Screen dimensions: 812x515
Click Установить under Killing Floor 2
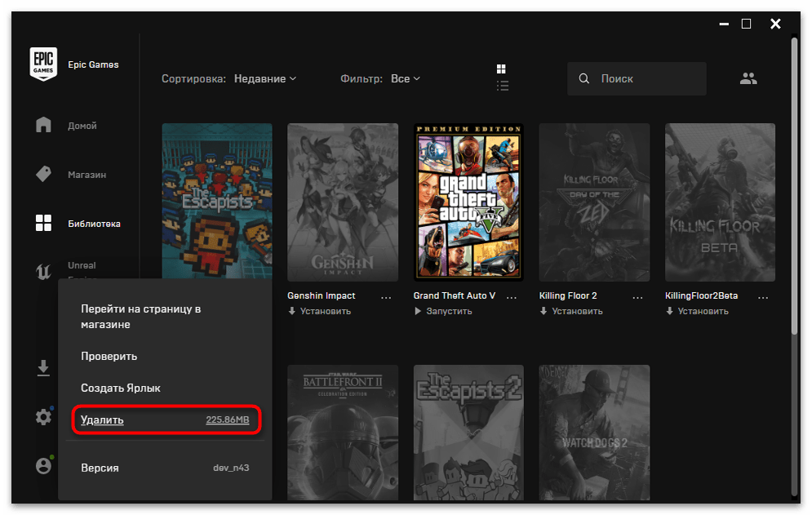tap(578, 312)
